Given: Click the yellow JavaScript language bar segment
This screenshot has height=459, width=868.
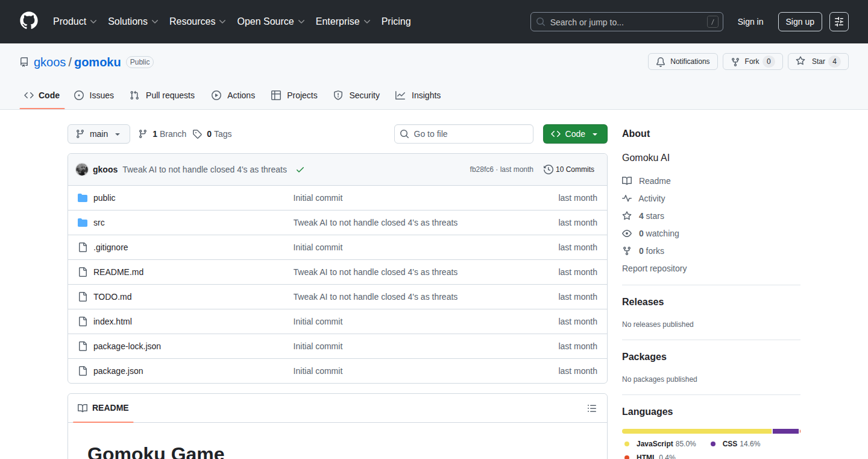Looking at the screenshot, I should pos(696,431).
